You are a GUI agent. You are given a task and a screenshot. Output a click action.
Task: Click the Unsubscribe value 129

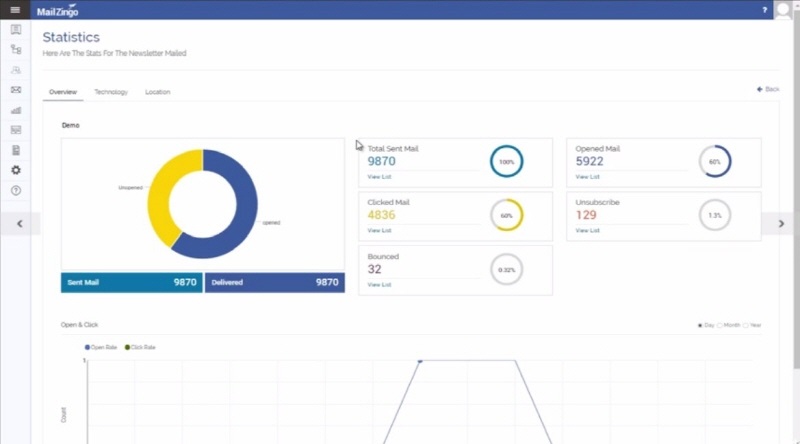click(586, 215)
